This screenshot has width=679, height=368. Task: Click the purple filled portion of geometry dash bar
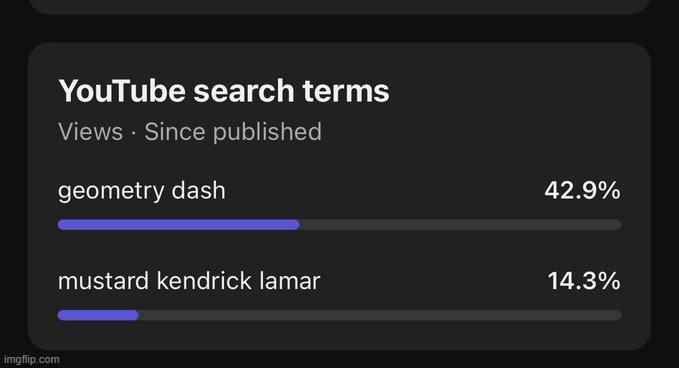(178, 225)
